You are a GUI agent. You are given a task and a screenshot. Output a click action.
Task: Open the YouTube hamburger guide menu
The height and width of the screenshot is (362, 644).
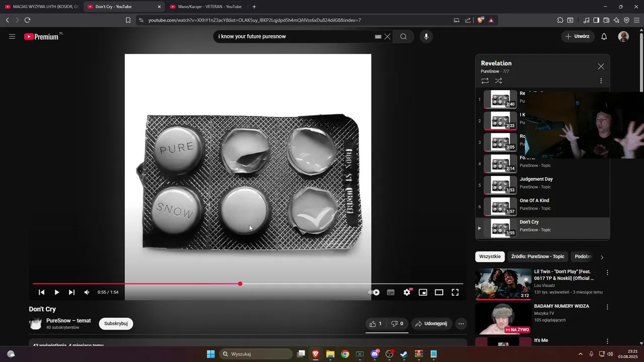tap(12, 36)
